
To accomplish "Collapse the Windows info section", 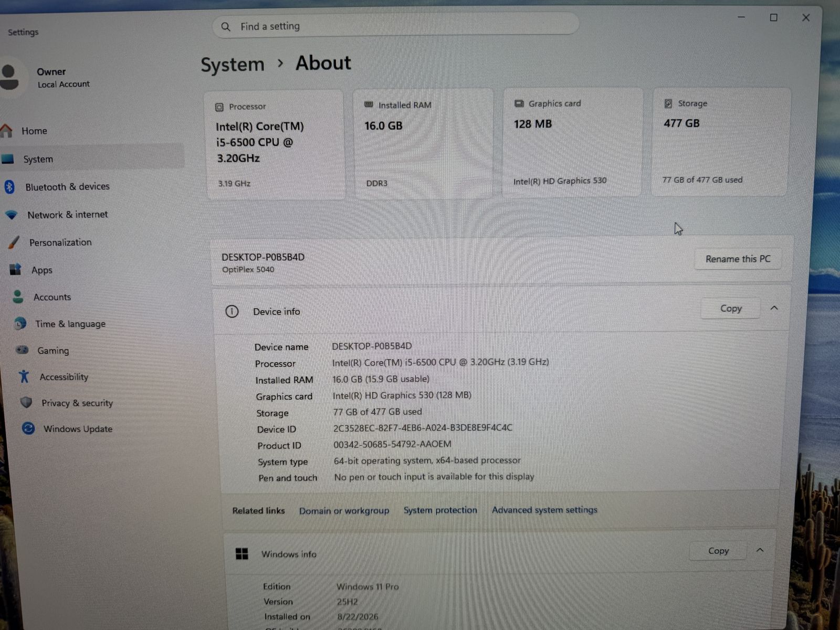I will click(760, 550).
